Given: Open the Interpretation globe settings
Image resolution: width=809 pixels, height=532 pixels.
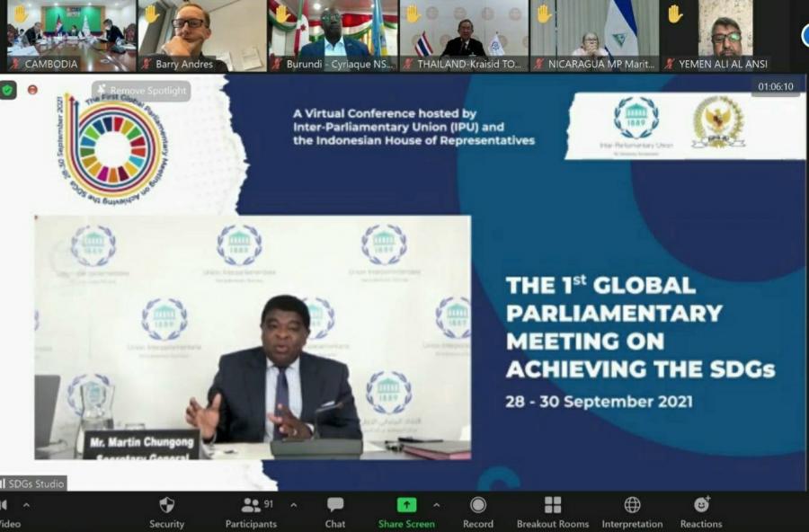Looking at the screenshot, I should [632, 511].
